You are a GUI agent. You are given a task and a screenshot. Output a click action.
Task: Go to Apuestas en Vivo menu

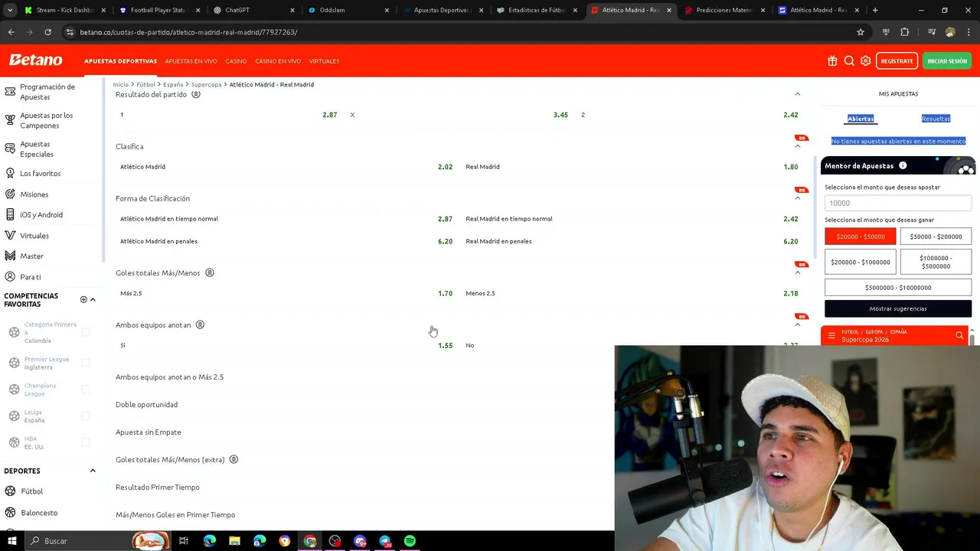[x=191, y=61]
